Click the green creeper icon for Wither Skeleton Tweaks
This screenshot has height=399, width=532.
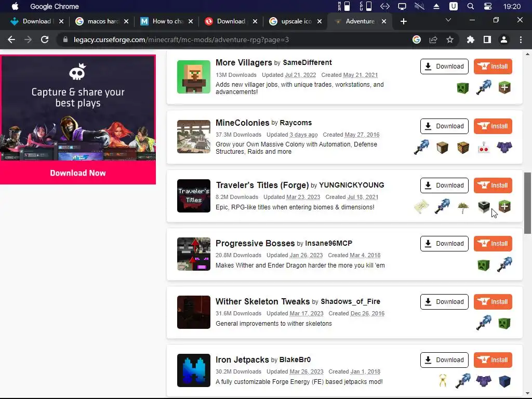pos(504,323)
